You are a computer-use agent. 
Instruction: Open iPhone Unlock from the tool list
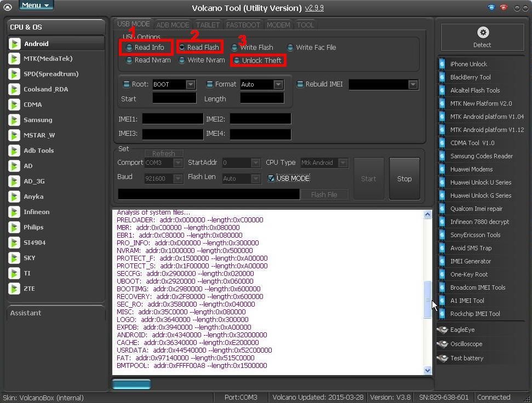pos(468,64)
